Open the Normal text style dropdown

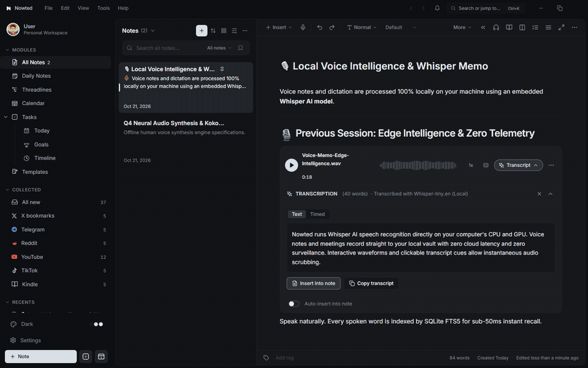[x=361, y=28]
